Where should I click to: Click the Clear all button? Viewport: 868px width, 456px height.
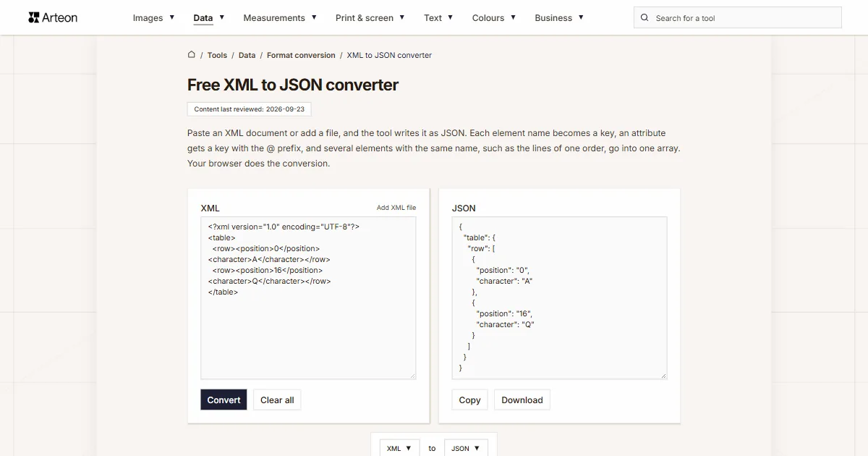click(x=277, y=400)
